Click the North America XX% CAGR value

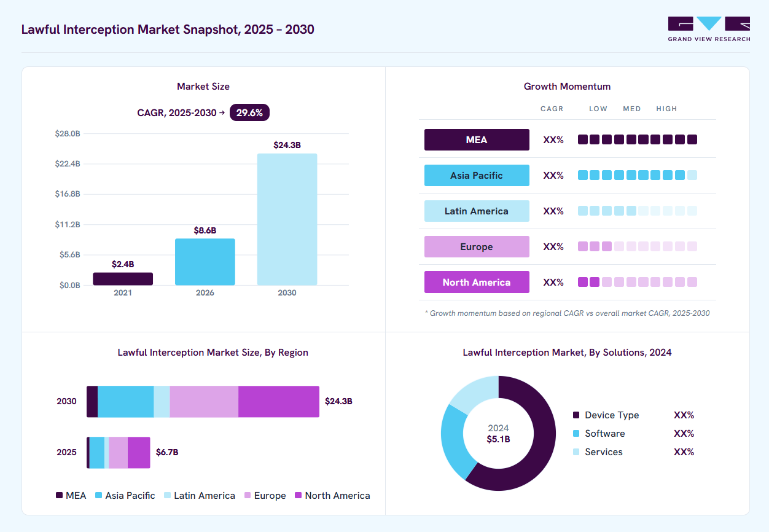(x=553, y=283)
